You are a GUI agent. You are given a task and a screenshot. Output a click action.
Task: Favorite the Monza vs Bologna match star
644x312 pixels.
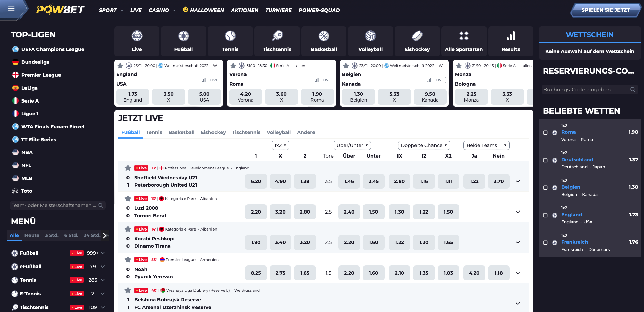click(459, 66)
